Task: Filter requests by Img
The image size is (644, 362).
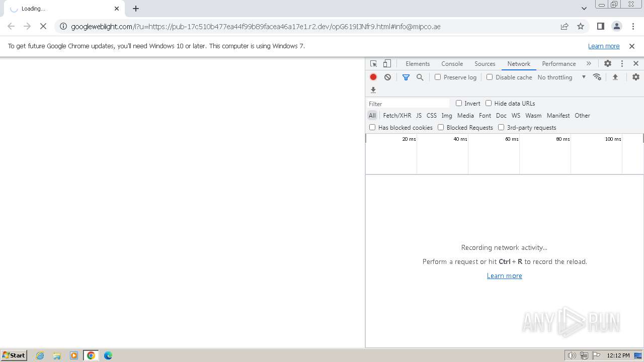Action: (447, 116)
